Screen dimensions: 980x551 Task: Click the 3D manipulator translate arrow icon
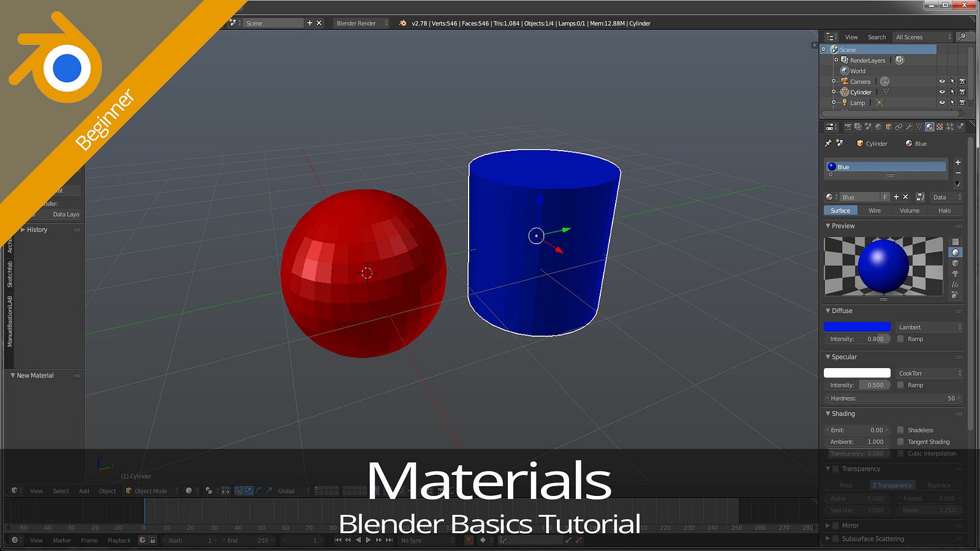tap(249, 490)
